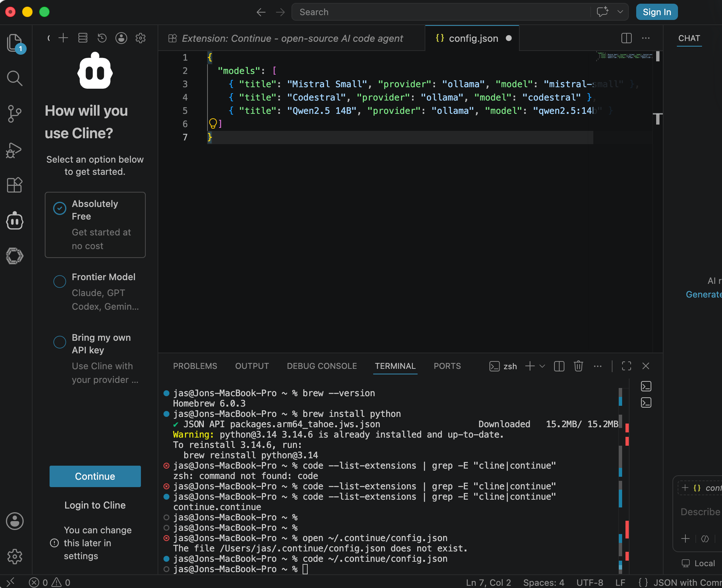722x588 pixels.
Task: Select second terminal instance in side list
Action: tap(646, 402)
